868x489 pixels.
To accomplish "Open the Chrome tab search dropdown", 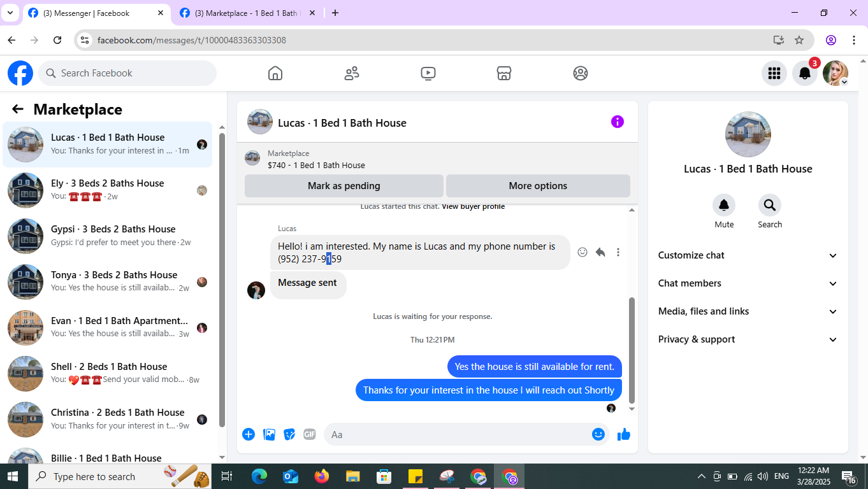I will (10, 13).
